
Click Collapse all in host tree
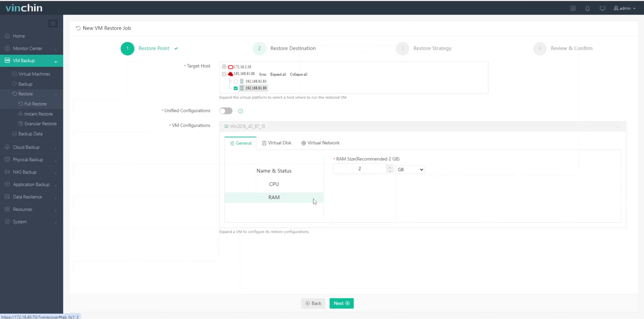(x=298, y=75)
